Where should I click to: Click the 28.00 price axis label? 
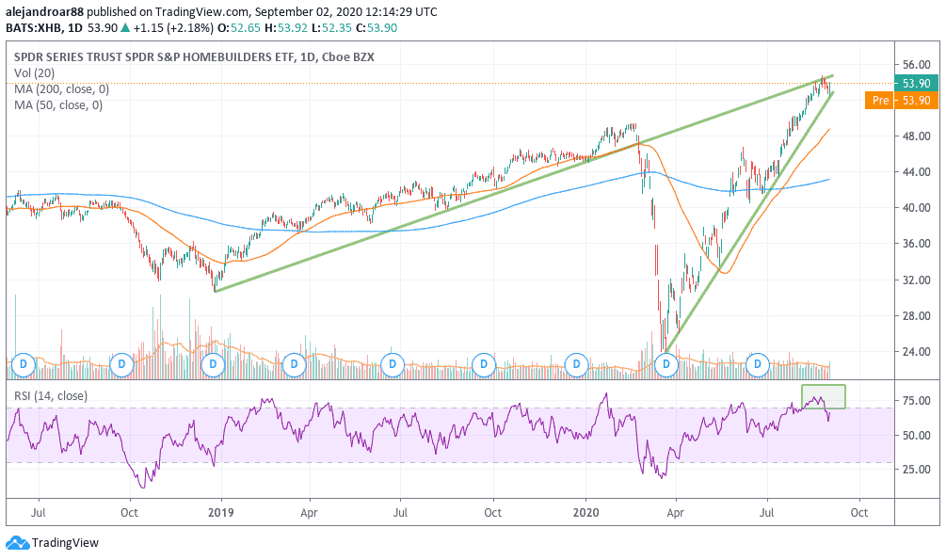(916, 315)
